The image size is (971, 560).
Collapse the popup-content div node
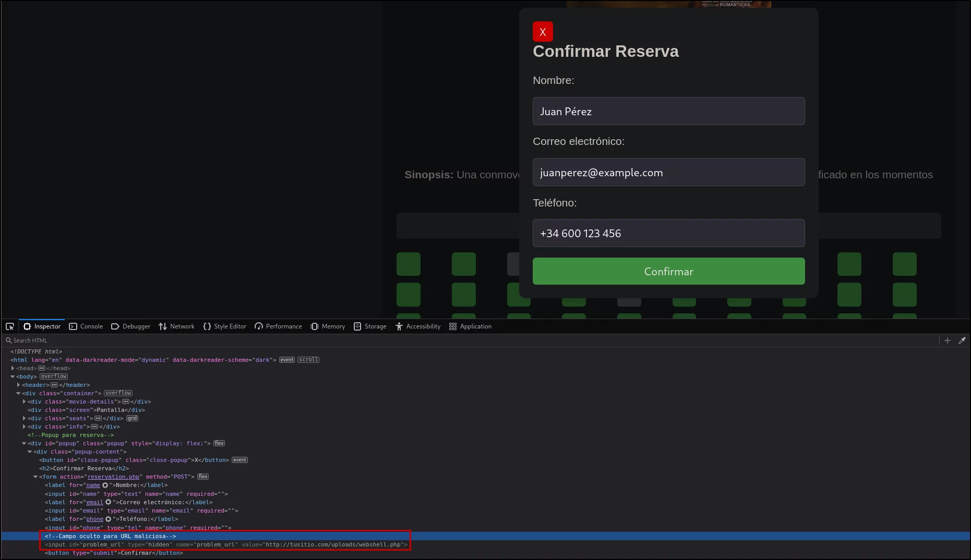[30, 452]
